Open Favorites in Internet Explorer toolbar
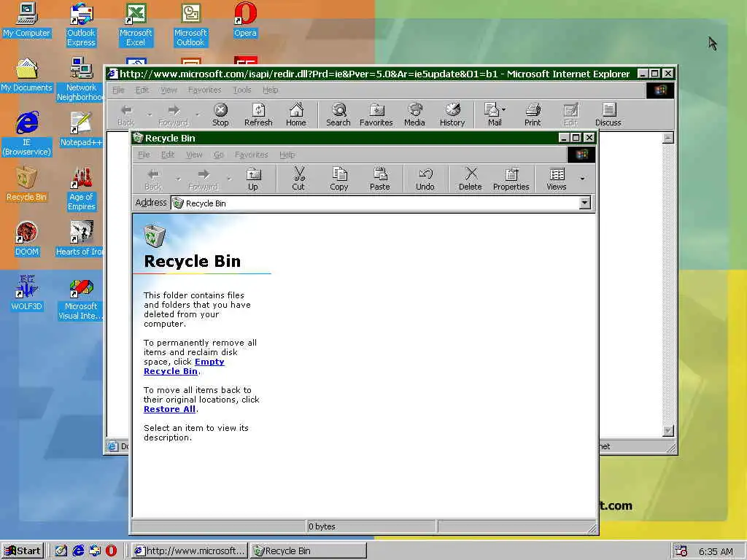The width and height of the screenshot is (747, 560). coord(376,114)
